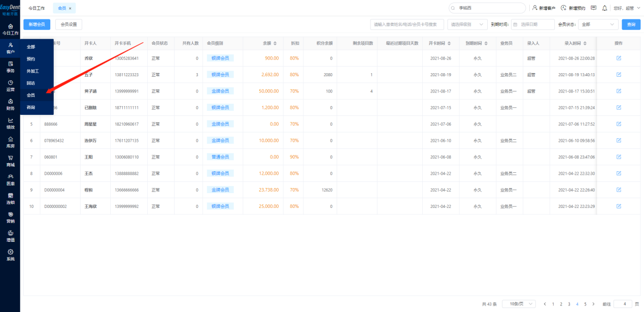Open the 商城 shopping cart module

coord(10,161)
